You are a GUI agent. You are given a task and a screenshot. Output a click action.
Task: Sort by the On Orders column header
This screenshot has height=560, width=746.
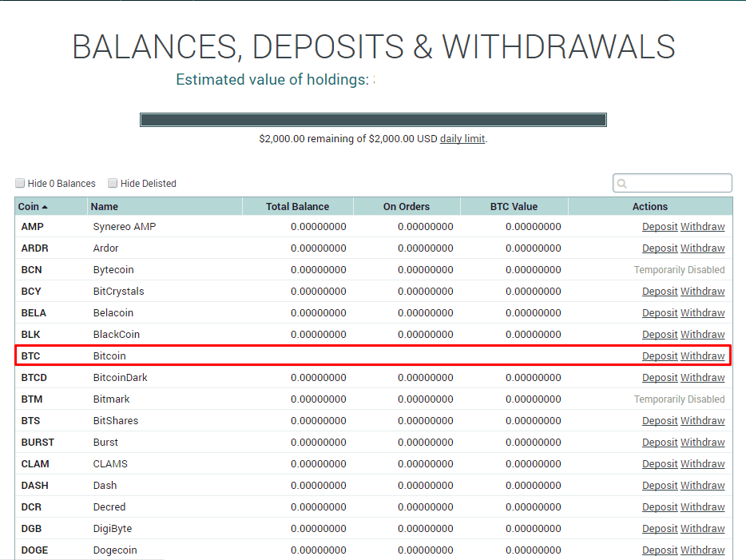pyautogui.click(x=407, y=206)
